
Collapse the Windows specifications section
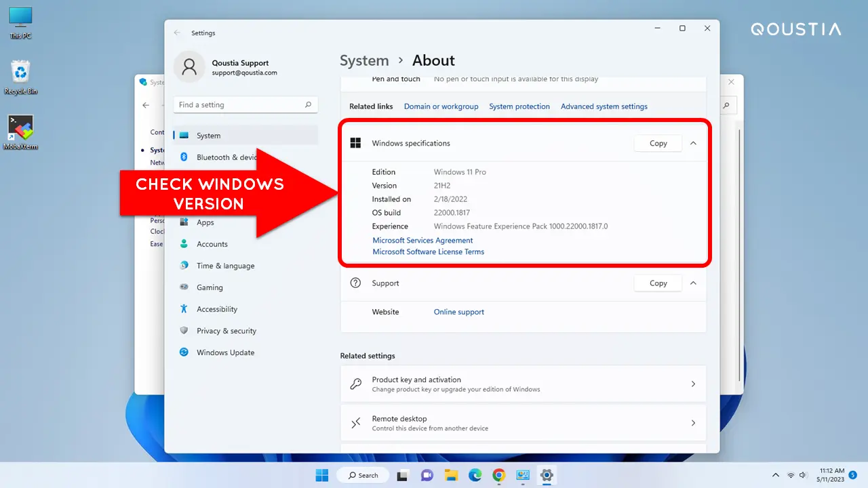[693, 143]
